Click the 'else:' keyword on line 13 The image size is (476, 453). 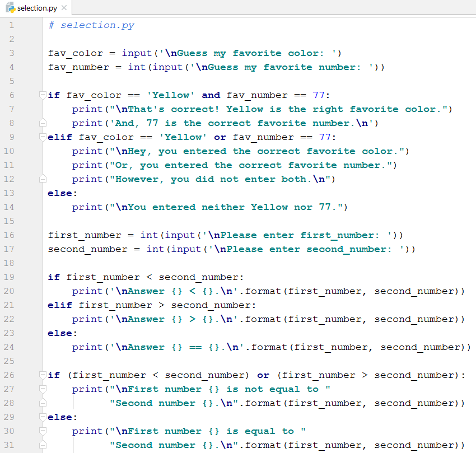(x=60, y=193)
